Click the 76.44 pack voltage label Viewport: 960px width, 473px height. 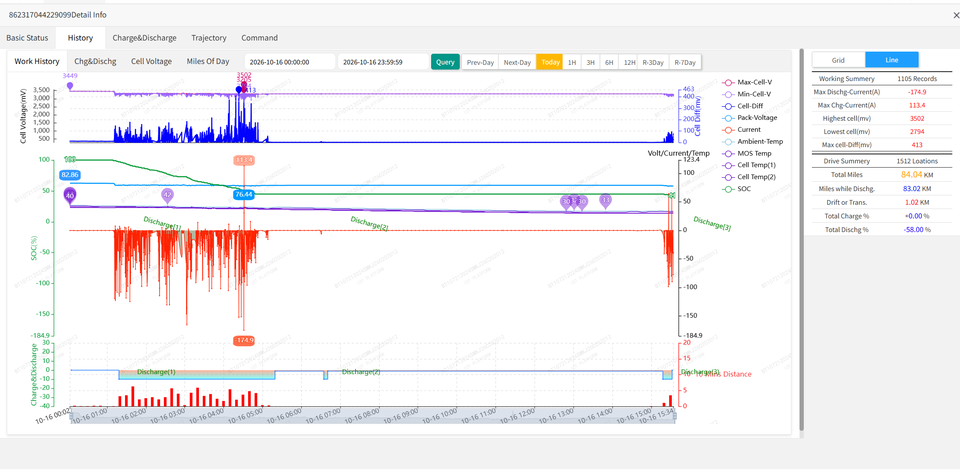[243, 194]
